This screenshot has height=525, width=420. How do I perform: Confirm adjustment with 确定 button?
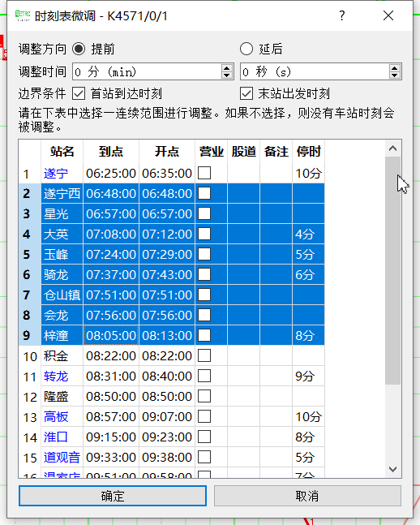113,496
